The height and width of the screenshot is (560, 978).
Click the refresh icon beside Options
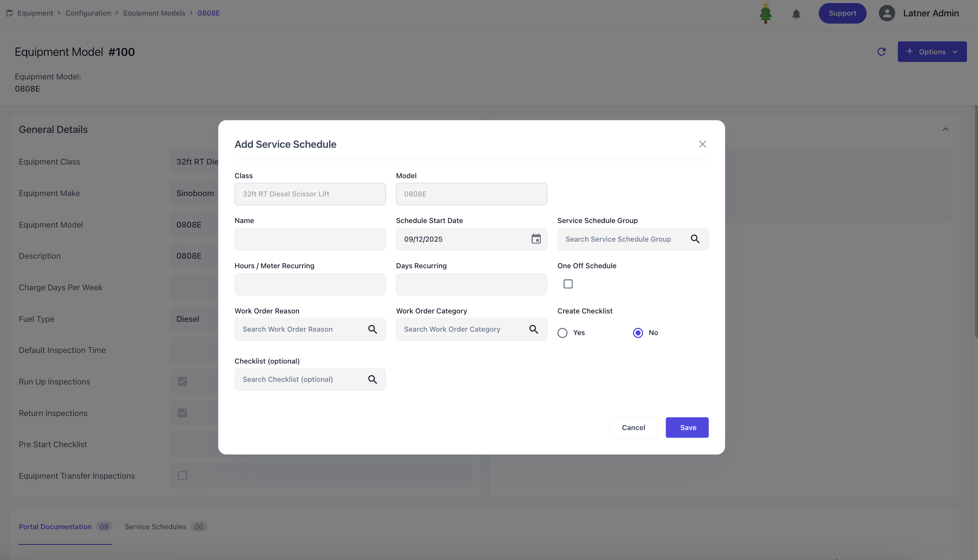(881, 52)
